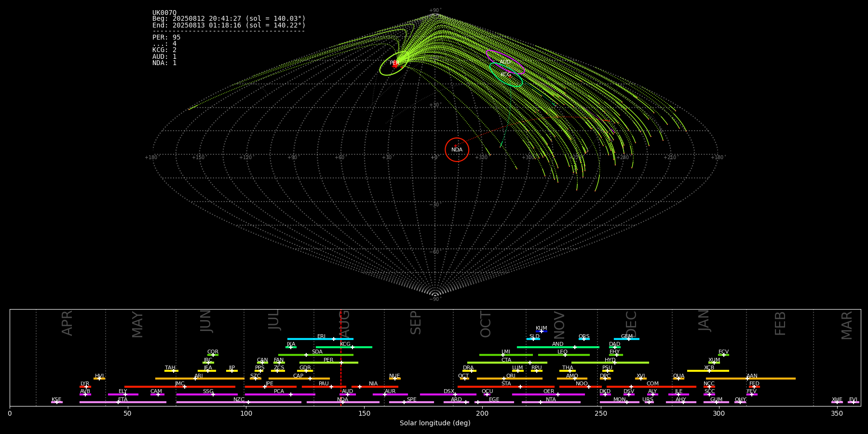Click the COR shower label in the timeline

pyautogui.click(x=213, y=352)
